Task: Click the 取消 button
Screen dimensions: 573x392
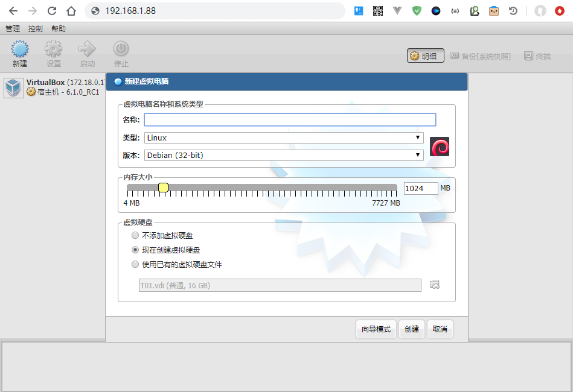Action: 440,329
